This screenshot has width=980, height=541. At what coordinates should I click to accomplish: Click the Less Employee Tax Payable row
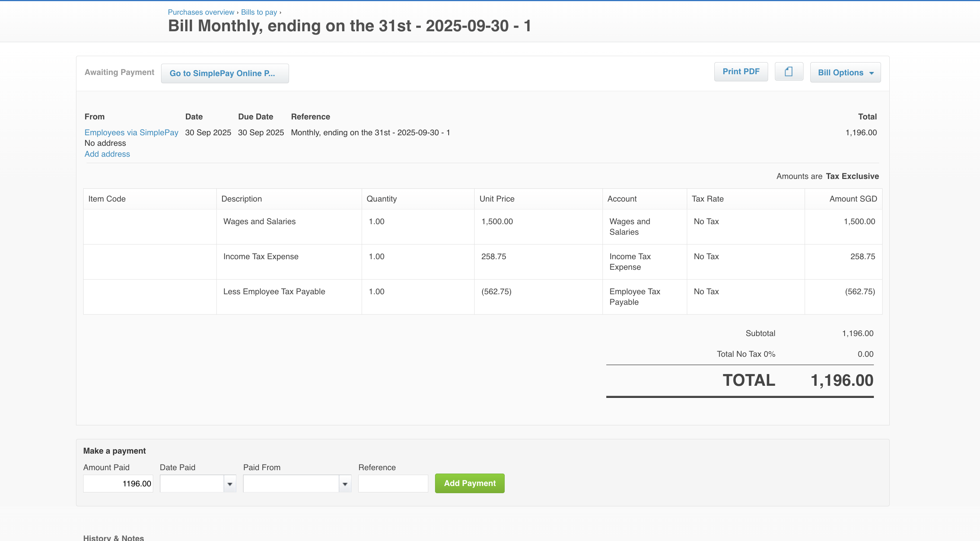pos(274,292)
